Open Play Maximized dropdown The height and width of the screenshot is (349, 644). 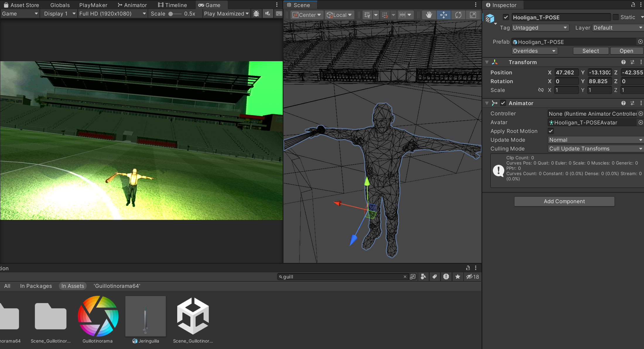pyautogui.click(x=226, y=14)
